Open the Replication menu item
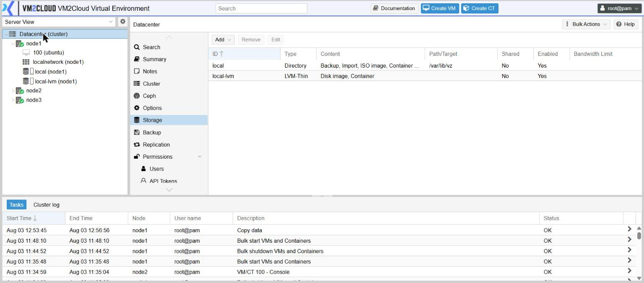The image size is (644, 283). (169, 144)
